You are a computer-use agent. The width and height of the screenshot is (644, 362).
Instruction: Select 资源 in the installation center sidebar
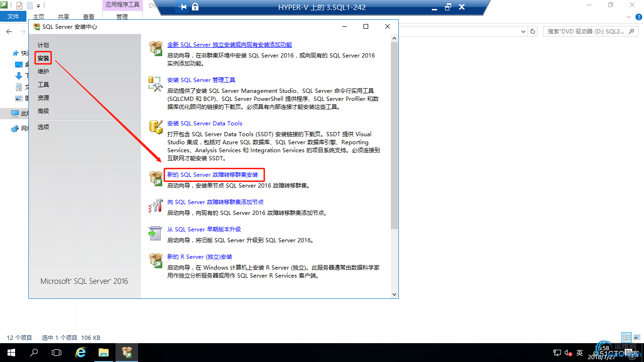[43, 98]
